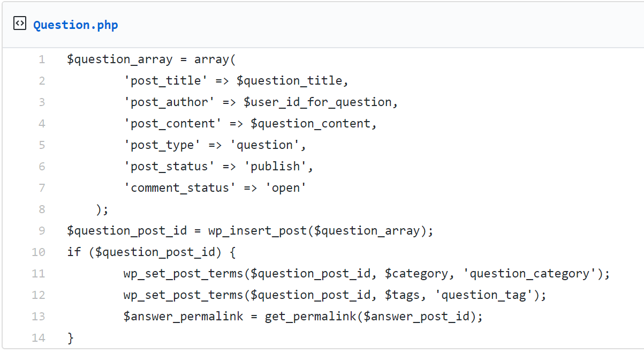Click the $question_array variable on line 1

coord(120,59)
